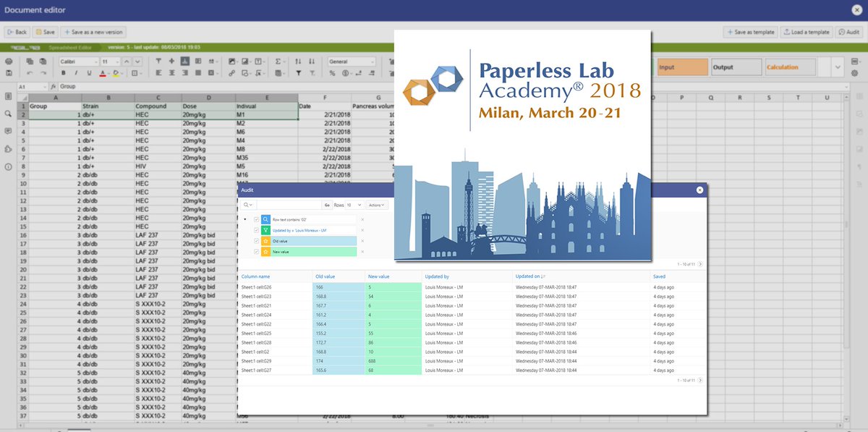The height and width of the screenshot is (432, 868).
Task: Open the Calibri font family dropdown
Action: (x=78, y=62)
